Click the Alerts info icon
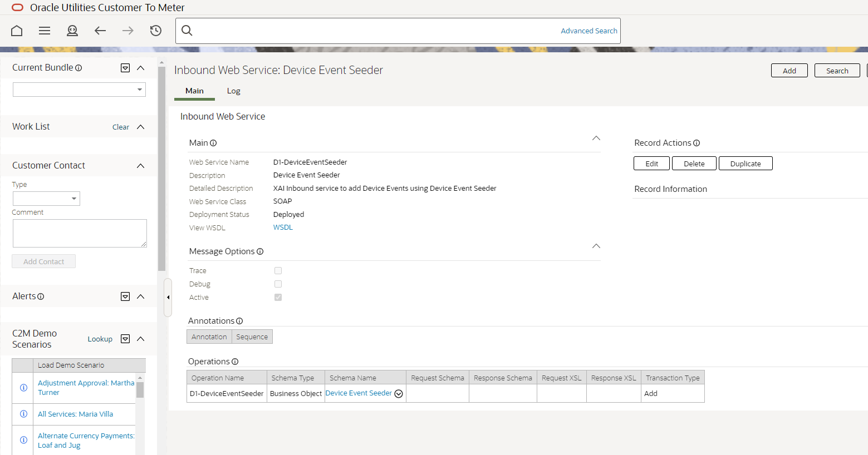Viewport: 868px width, 455px height. [41, 296]
